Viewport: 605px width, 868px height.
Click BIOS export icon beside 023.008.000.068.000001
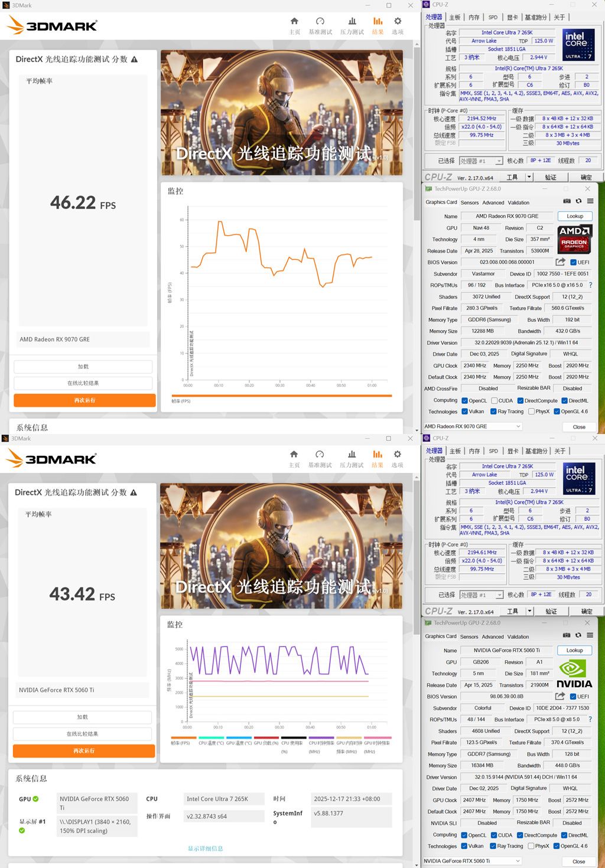(560, 262)
